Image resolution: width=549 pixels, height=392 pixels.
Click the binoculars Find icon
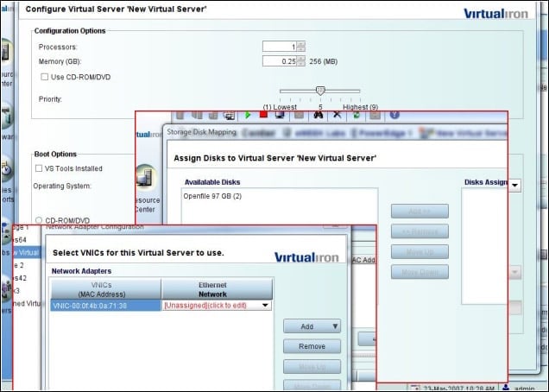click(x=319, y=115)
